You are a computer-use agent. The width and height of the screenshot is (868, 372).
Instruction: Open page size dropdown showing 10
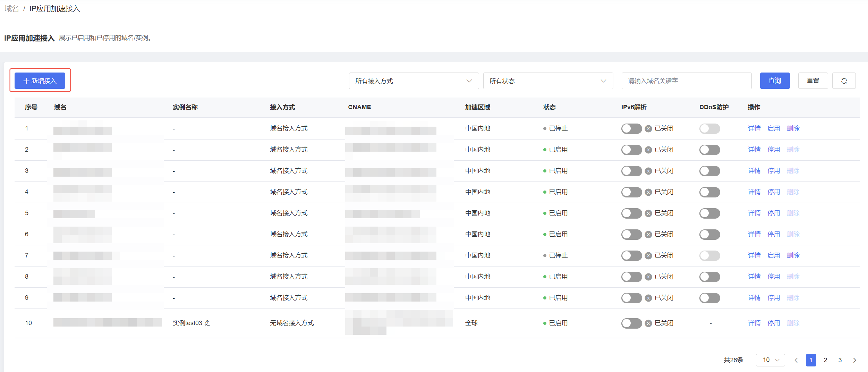pos(771,360)
